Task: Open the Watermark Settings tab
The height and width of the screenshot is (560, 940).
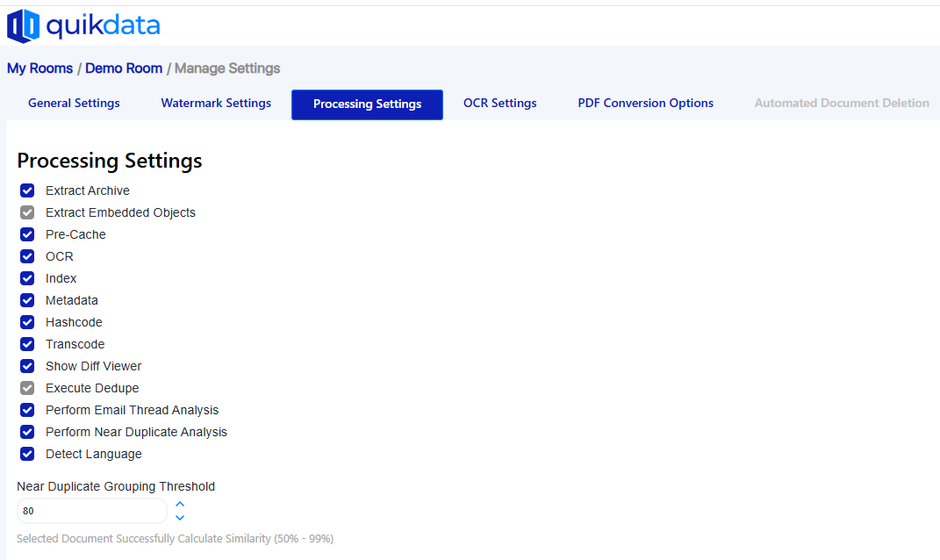Action: [216, 103]
